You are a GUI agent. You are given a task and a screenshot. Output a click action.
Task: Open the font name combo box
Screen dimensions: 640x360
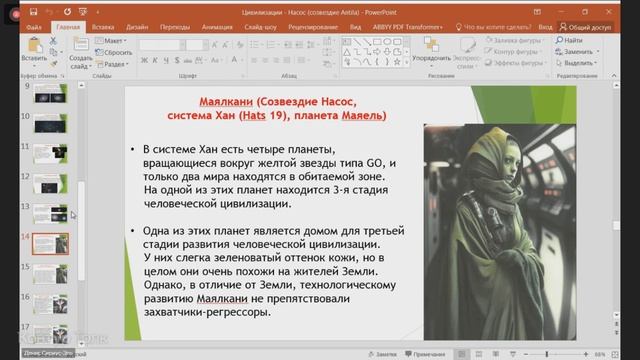tap(162, 45)
